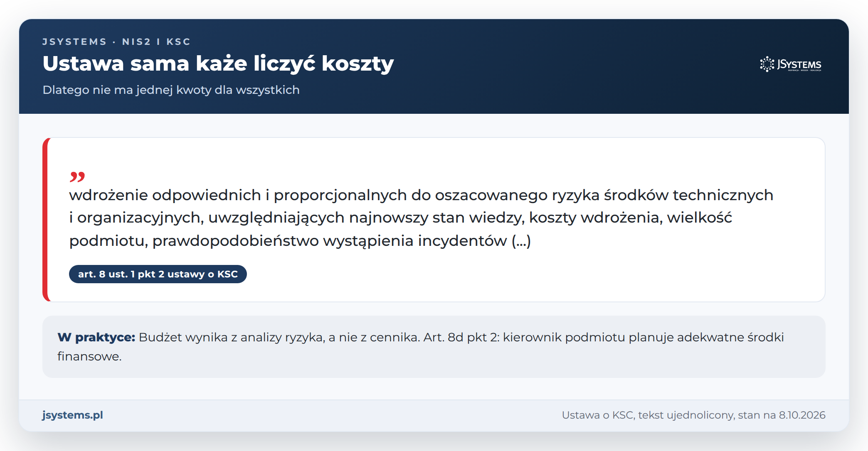Click the quote line starting with 'podmiotu, prawdopodobieństwo'
The image size is (868, 451).
[300, 241]
